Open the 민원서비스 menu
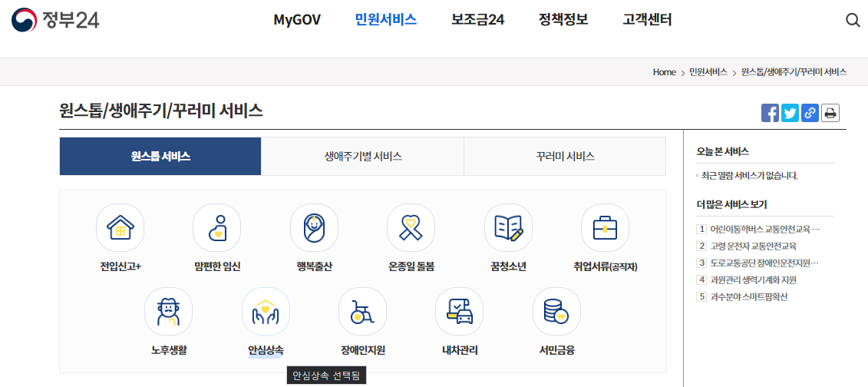This screenshot has width=868, height=387. [x=386, y=21]
